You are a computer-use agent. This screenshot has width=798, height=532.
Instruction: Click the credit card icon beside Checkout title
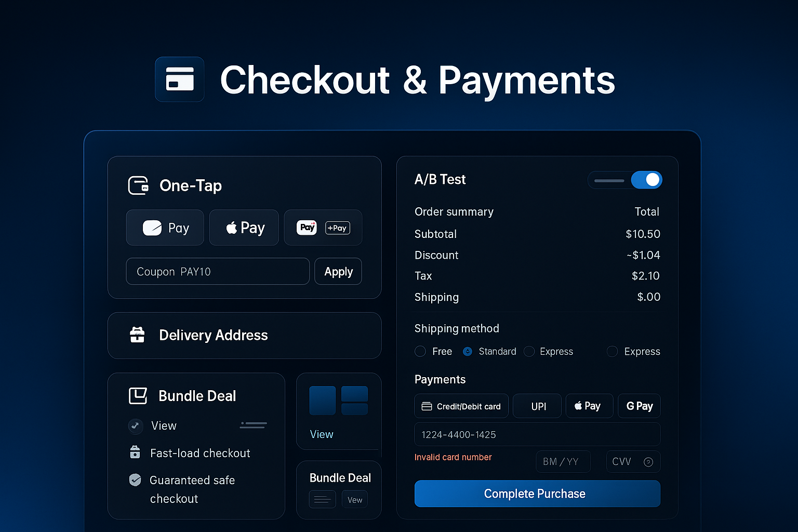179,79
